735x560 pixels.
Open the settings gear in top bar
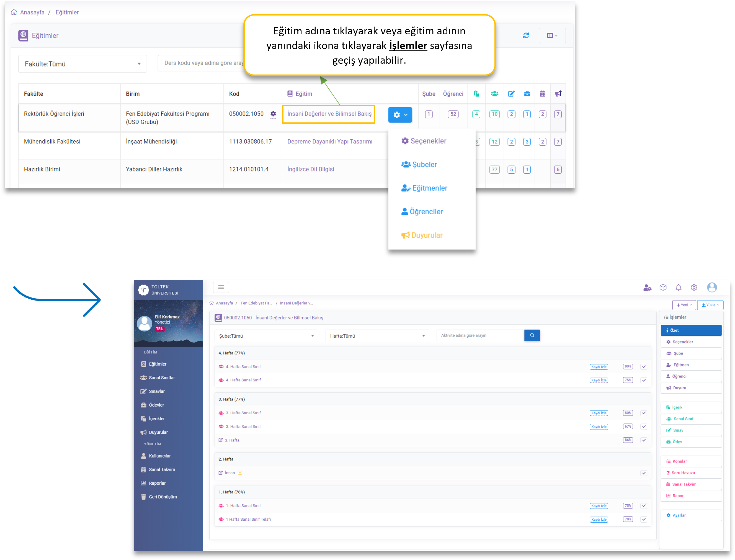(694, 287)
